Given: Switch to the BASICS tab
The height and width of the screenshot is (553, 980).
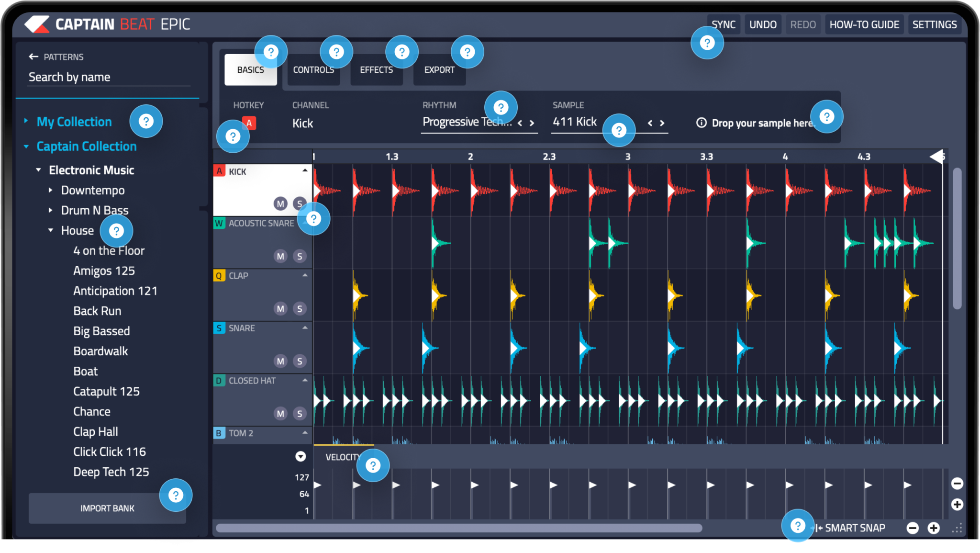Looking at the screenshot, I should click(251, 70).
